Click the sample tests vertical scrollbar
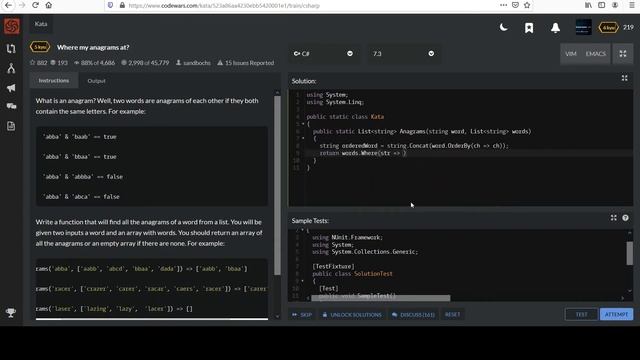 click(630, 253)
